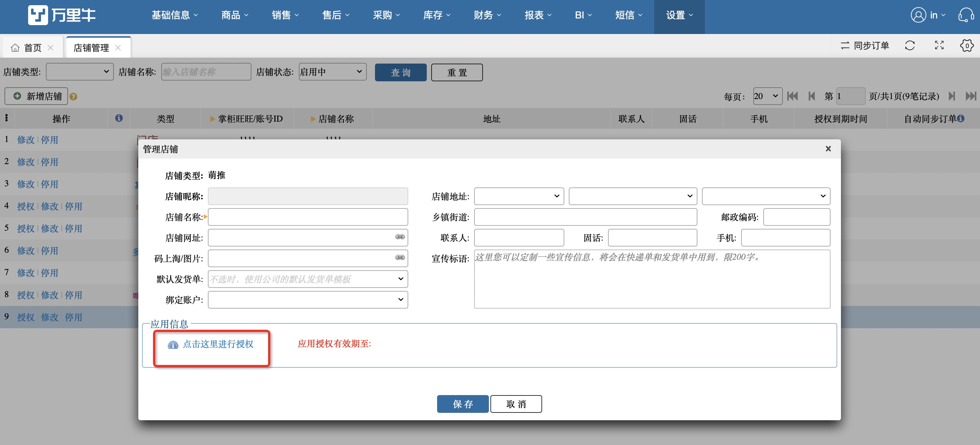
Task: Open the 绑定账户 dropdown
Action: 308,300
